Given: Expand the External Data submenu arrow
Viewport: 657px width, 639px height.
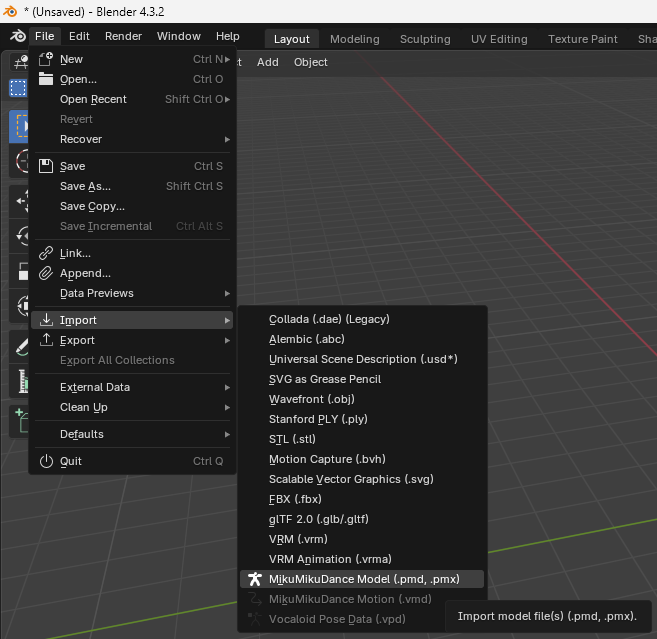Looking at the screenshot, I should (227, 387).
